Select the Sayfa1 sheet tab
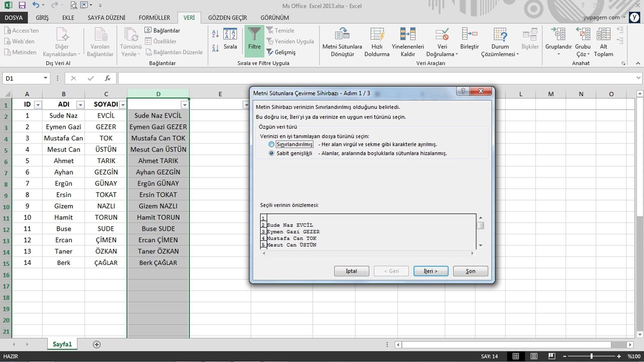This screenshot has height=362, width=644. click(x=62, y=344)
